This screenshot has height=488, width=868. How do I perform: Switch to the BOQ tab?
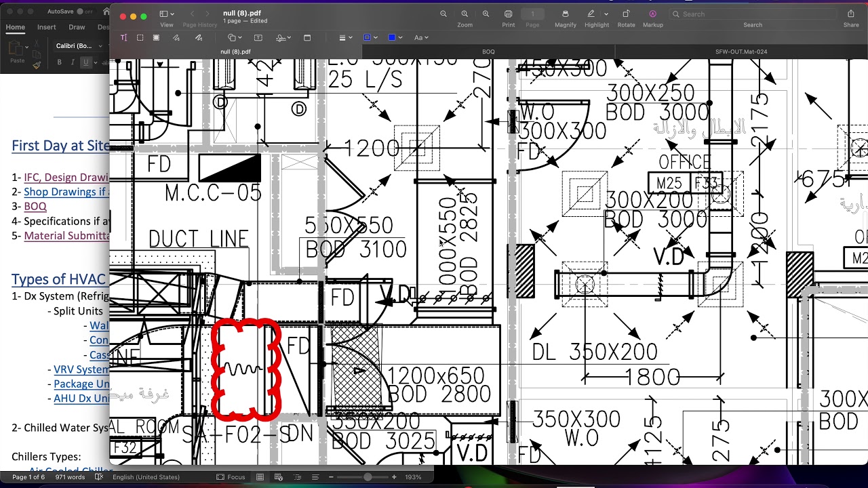pyautogui.click(x=488, y=52)
